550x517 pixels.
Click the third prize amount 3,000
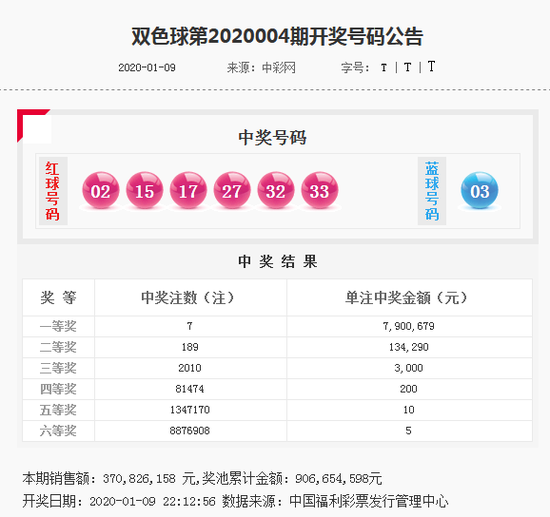pos(409,368)
